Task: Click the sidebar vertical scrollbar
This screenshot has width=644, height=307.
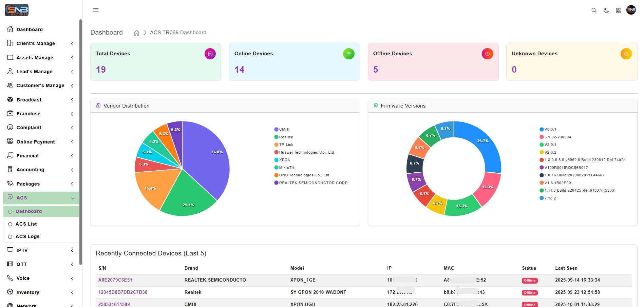Action: (x=80, y=142)
